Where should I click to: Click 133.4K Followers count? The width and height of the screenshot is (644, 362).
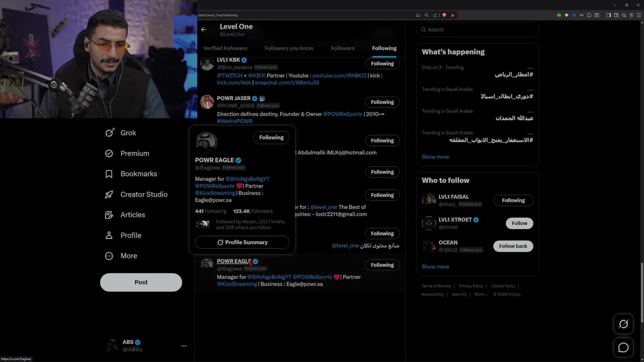coord(253,211)
